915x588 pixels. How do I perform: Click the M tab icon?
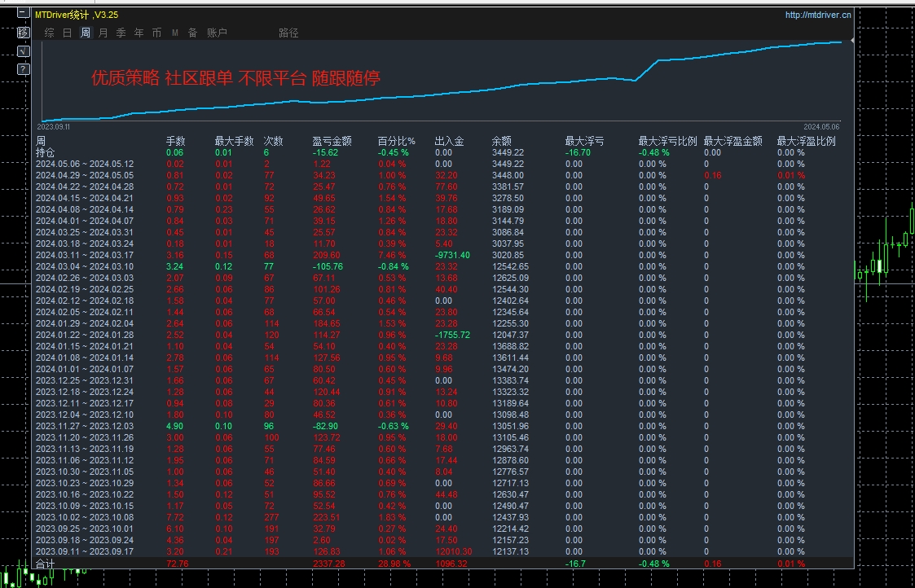pyautogui.click(x=174, y=33)
